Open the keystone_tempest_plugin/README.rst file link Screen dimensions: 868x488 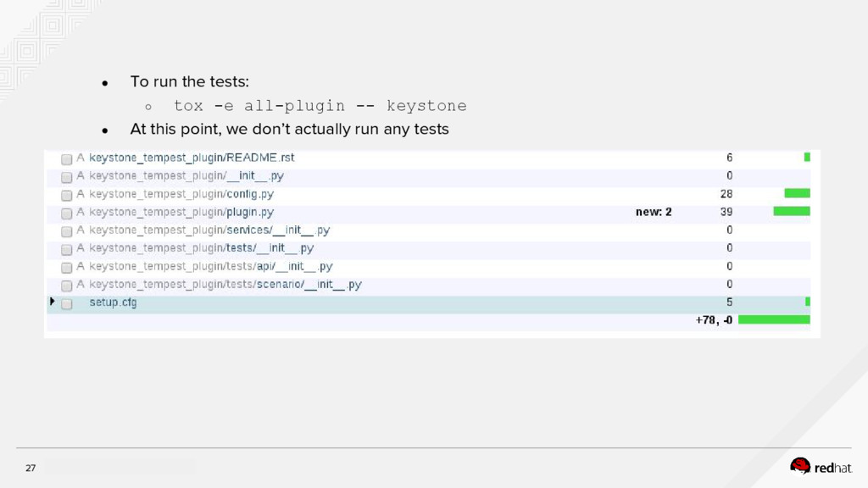[x=192, y=158]
